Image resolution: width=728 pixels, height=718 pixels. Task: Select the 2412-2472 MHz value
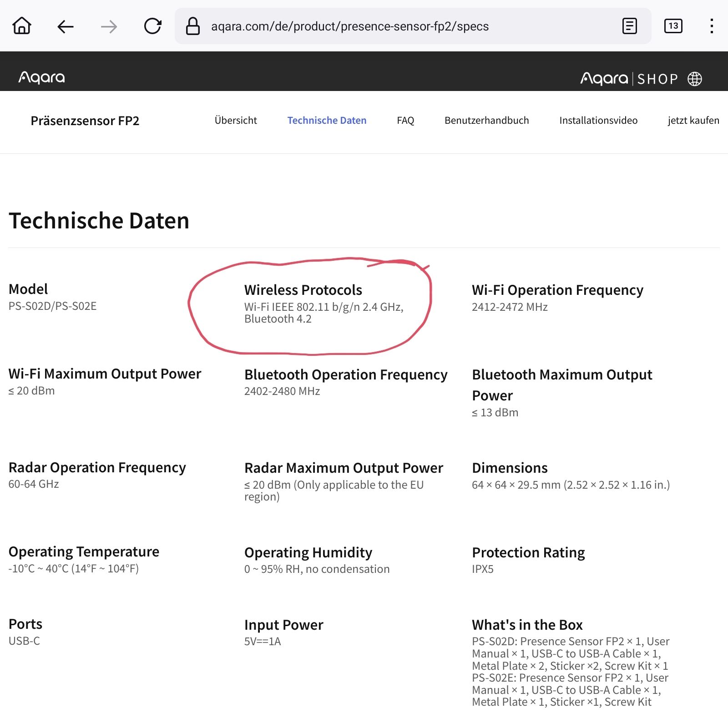[510, 307]
